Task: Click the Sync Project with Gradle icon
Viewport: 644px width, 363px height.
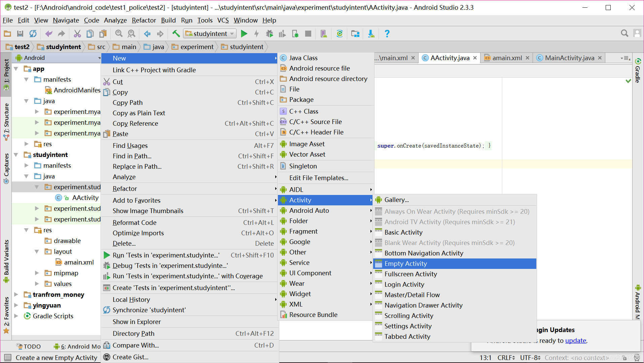Action: point(340,34)
